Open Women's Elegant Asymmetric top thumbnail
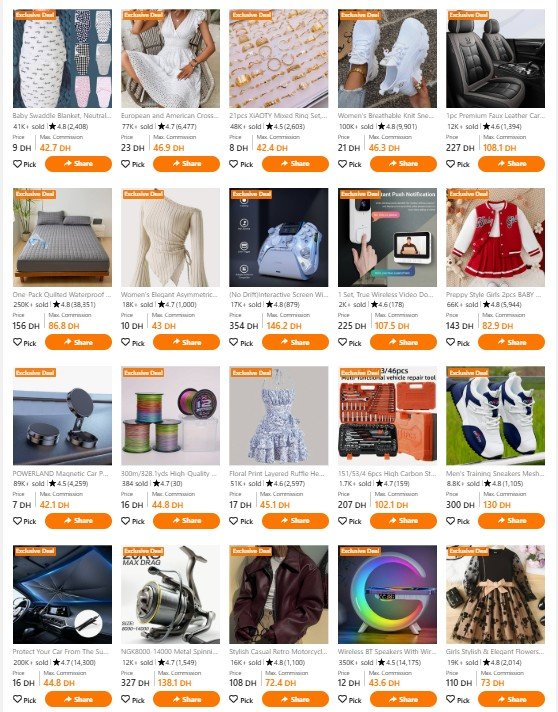The height and width of the screenshot is (712, 558). (x=170, y=237)
